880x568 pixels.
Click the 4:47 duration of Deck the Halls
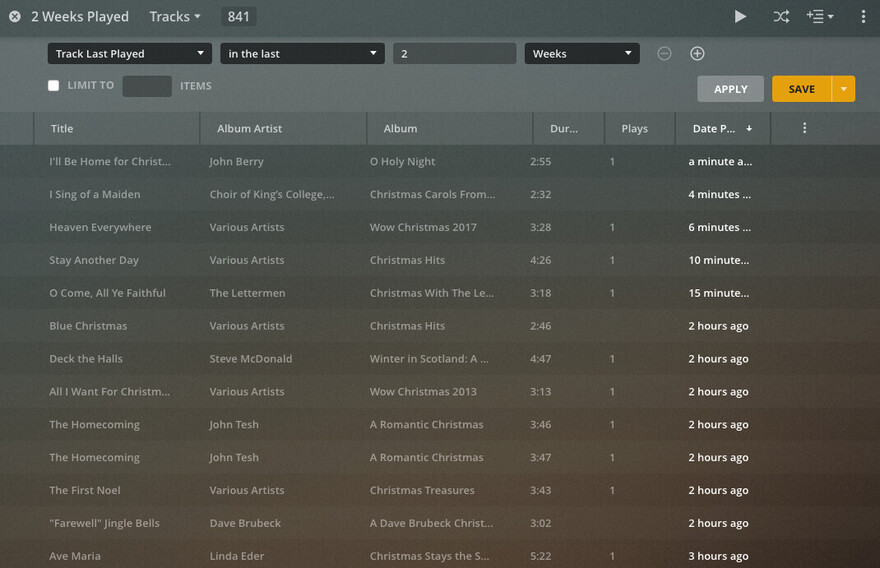point(540,359)
